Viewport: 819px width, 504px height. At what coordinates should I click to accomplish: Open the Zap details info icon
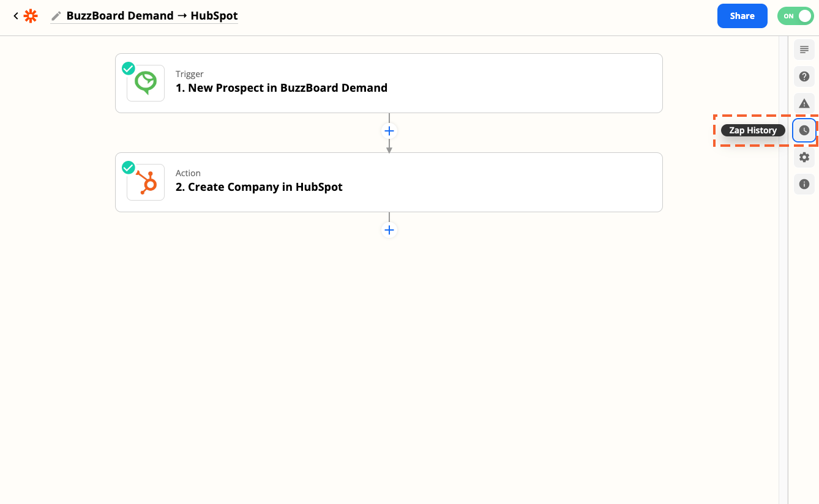pyautogui.click(x=804, y=184)
